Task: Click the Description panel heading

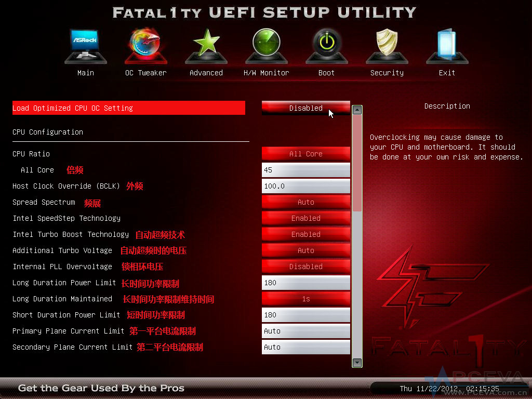Action: [447, 106]
